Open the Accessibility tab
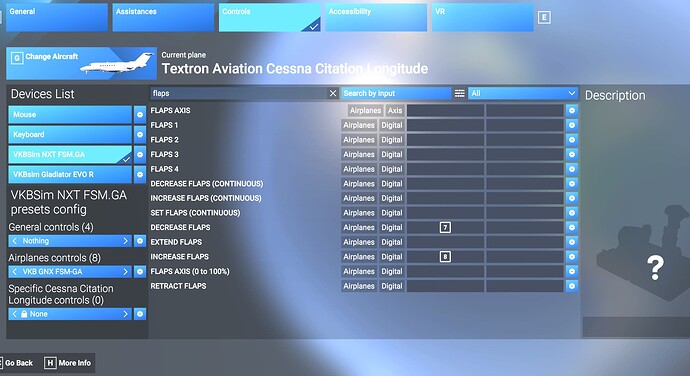Viewport: 690px width, 376px height. pos(376,17)
